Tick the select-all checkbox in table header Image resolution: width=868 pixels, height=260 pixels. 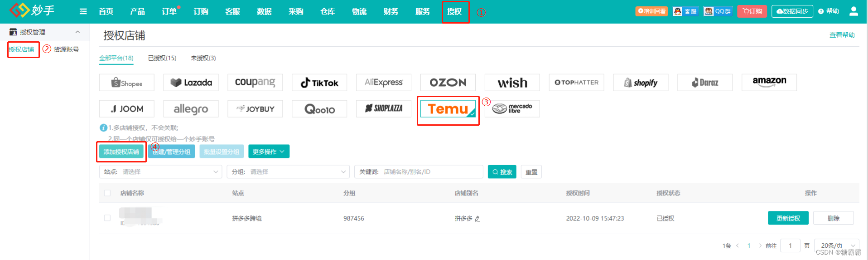(107, 193)
